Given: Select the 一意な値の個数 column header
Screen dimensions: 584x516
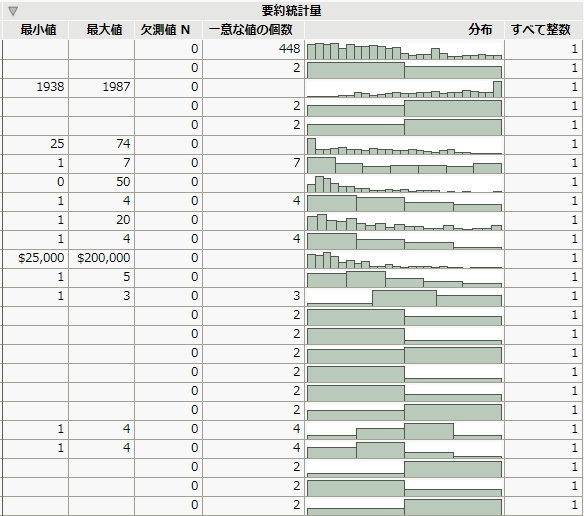Looking at the screenshot, I should pyautogui.click(x=251, y=30).
